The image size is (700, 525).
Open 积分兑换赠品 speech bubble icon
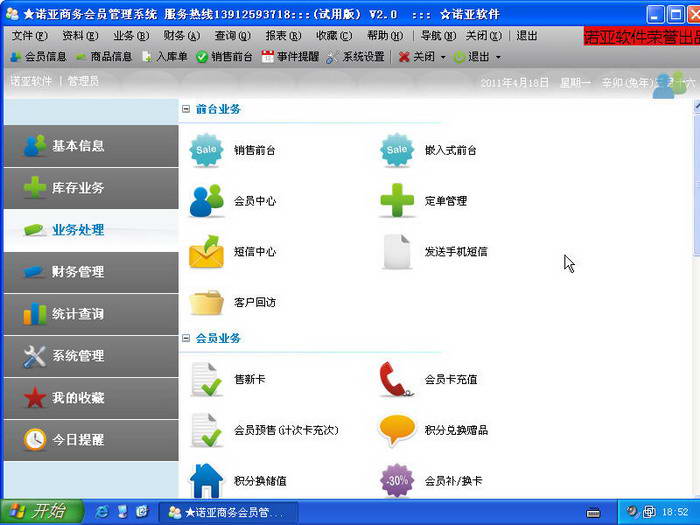(396, 430)
